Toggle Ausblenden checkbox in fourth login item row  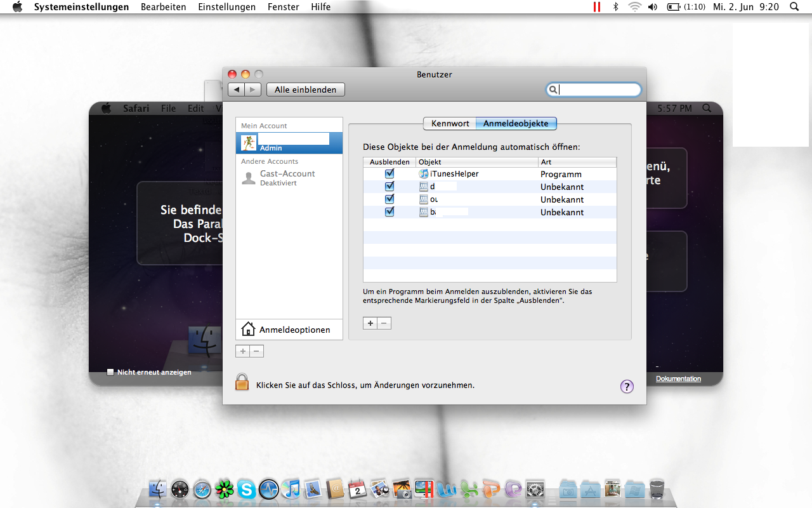coord(390,211)
